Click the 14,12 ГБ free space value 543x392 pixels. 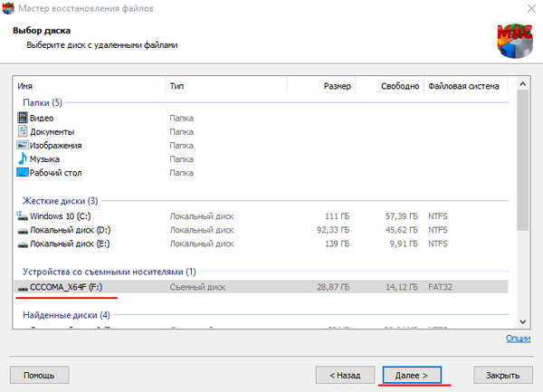click(401, 287)
